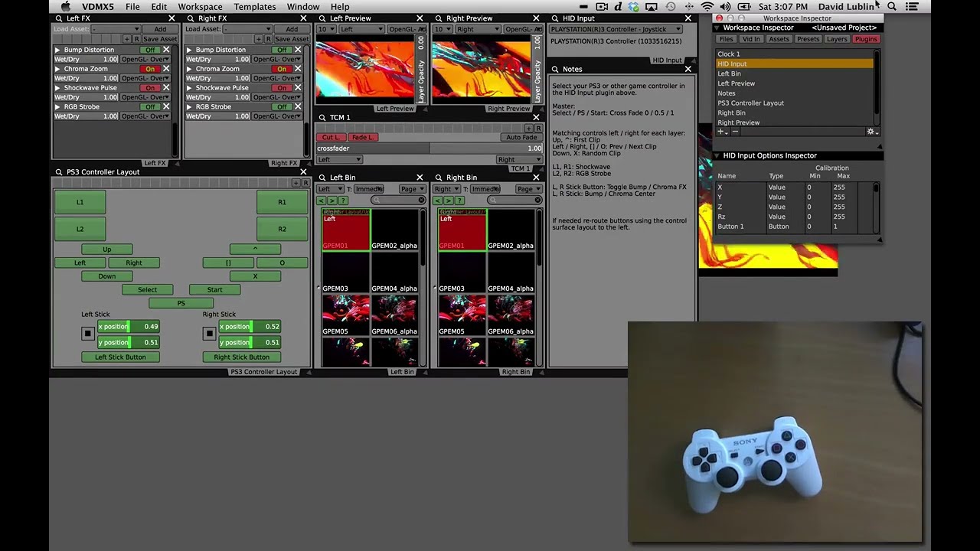This screenshot has width=980, height=551.
Task: Open TCM 1 Left layer dropdown
Action: pyautogui.click(x=339, y=160)
